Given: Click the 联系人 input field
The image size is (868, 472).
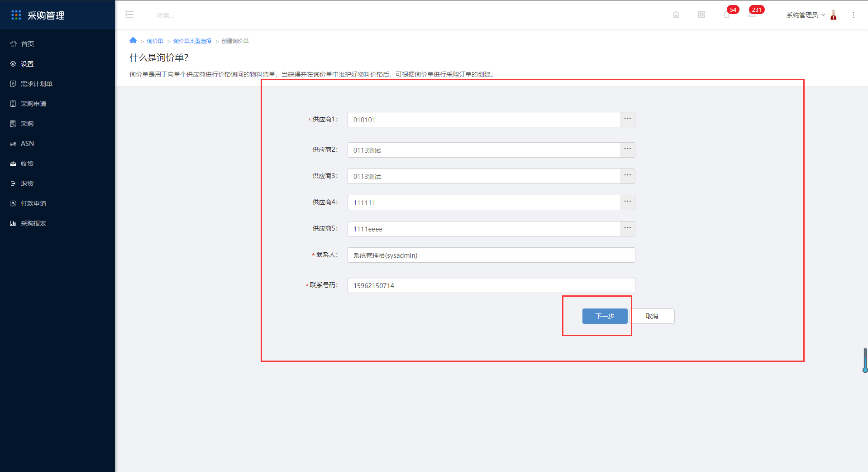Looking at the screenshot, I should (x=491, y=255).
